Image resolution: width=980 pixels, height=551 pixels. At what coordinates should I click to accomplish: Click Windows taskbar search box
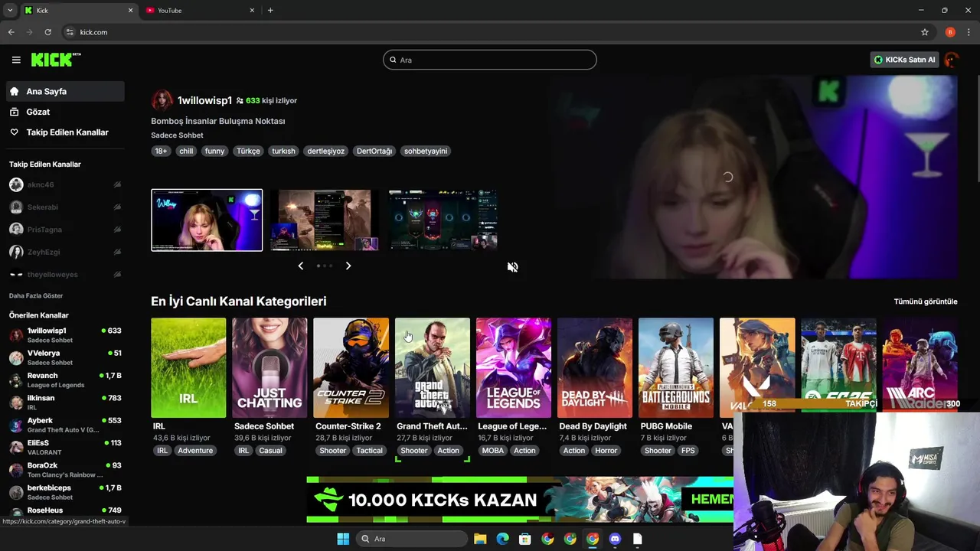[412, 539]
